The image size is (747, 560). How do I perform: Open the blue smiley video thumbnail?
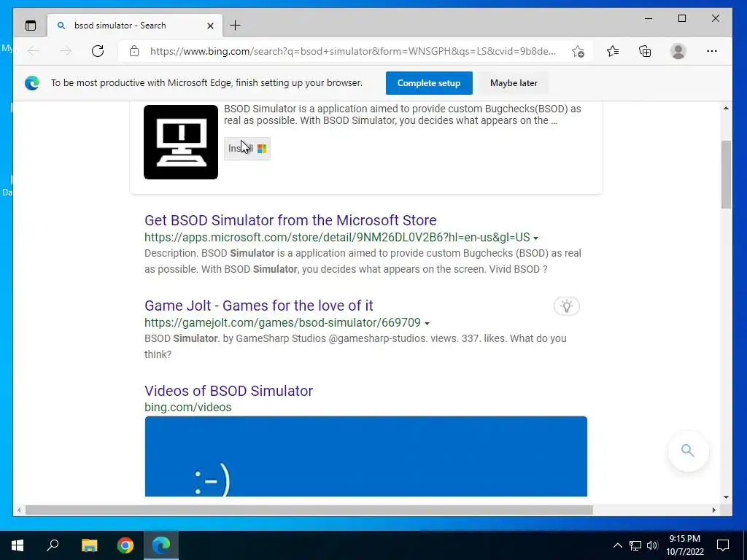(x=366, y=456)
